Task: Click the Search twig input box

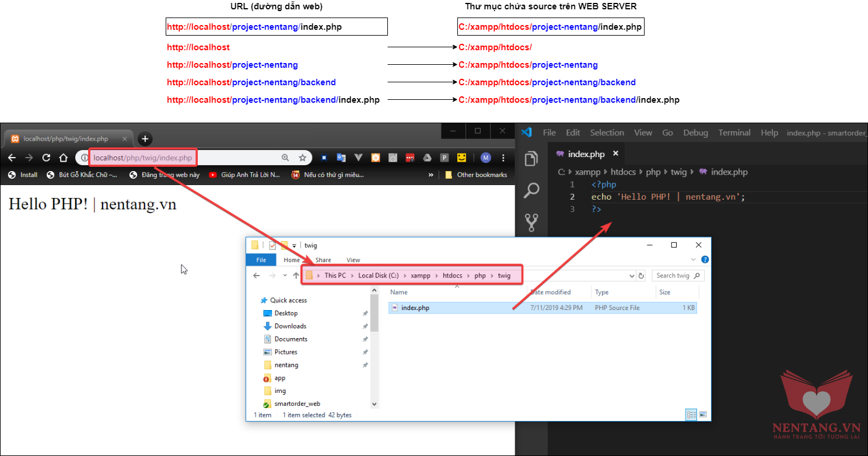Action: (x=674, y=276)
